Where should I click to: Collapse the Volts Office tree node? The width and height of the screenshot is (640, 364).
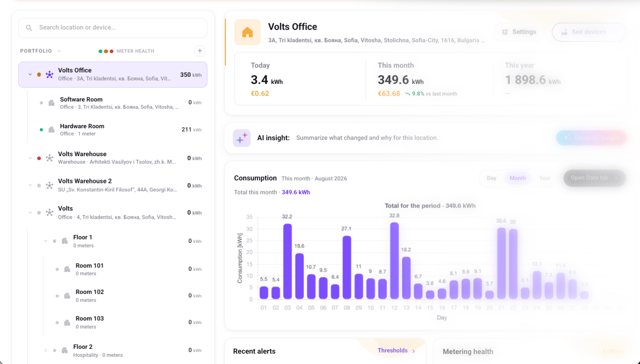(30, 75)
